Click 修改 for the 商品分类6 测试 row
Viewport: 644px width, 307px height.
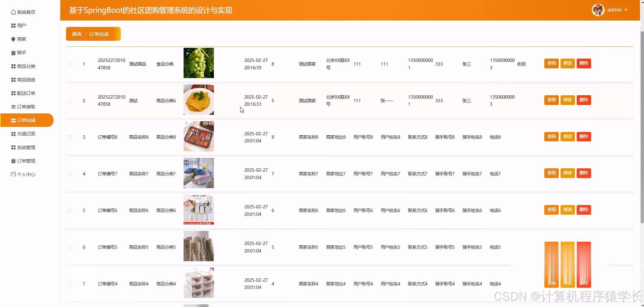click(568, 100)
